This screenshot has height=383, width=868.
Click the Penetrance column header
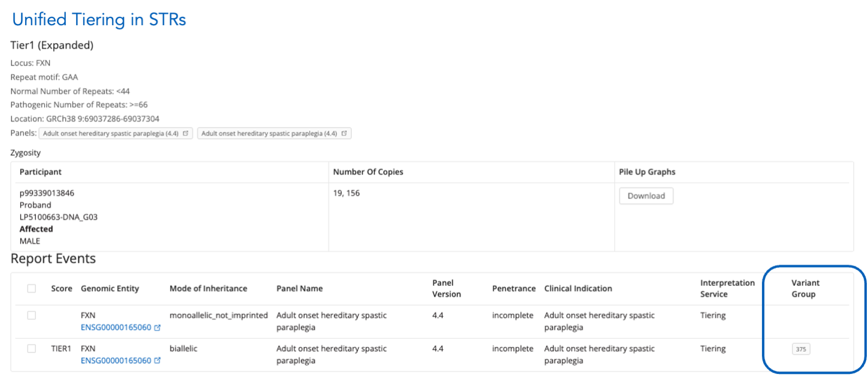(514, 289)
